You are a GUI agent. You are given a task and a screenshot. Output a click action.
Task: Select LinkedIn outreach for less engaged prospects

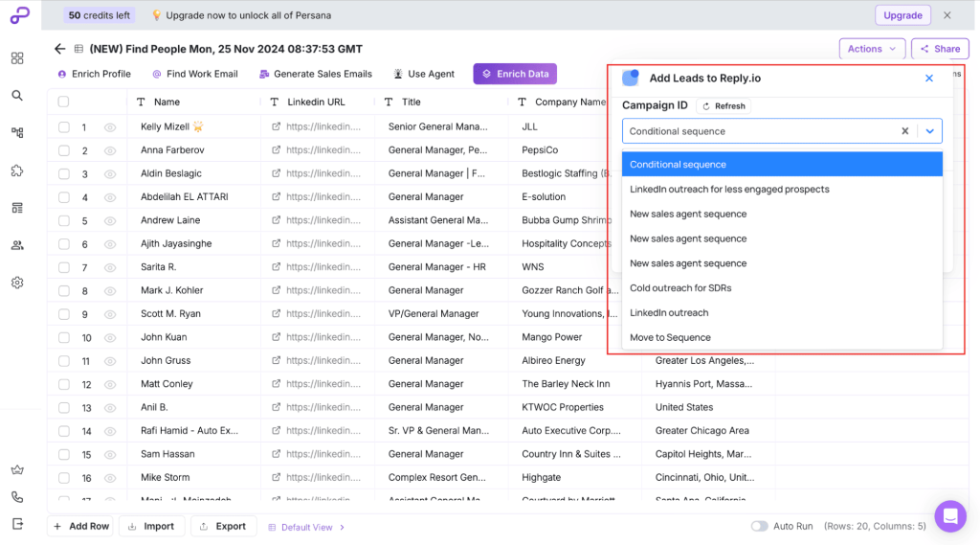tap(782, 189)
